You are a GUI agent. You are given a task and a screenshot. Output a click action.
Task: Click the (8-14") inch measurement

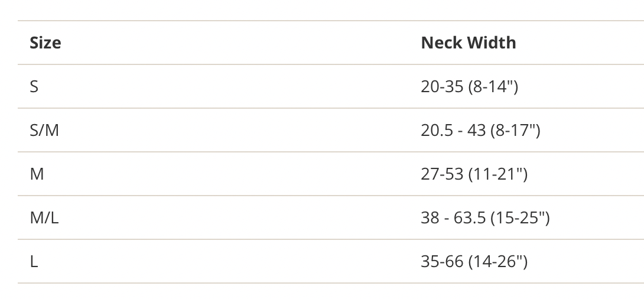[493, 87]
